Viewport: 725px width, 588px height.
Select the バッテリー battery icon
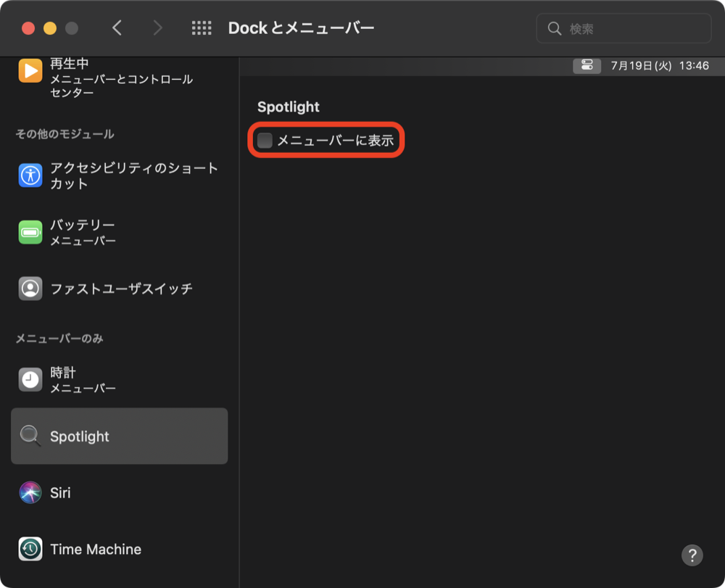(30, 232)
